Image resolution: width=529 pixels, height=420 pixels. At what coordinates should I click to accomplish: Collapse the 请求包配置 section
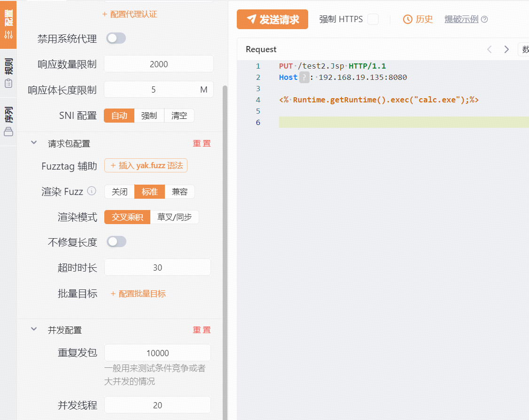point(34,143)
